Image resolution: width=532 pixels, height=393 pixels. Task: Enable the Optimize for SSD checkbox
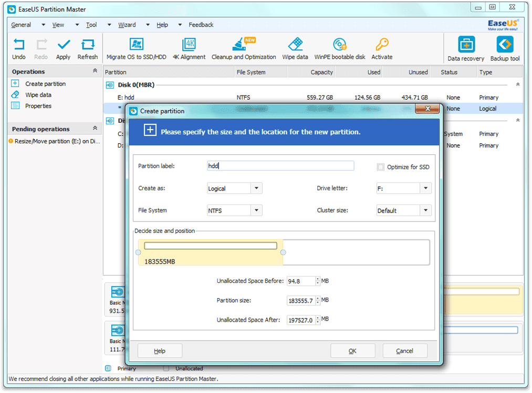(x=381, y=167)
